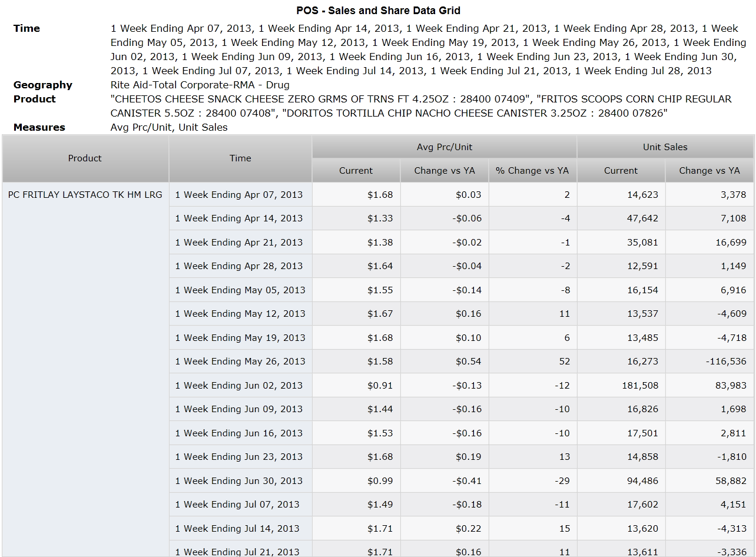
Task: Select the Unit Sales group header
Action: [x=665, y=147]
